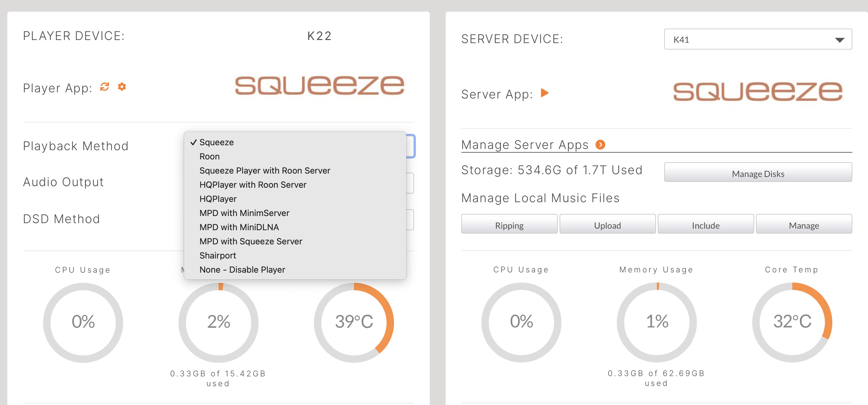The image size is (868, 405).
Task: Click the Player App refresh icon
Action: pos(105,87)
